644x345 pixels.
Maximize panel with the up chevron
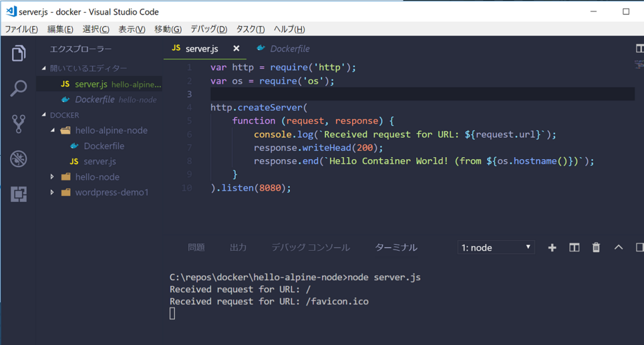click(x=619, y=248)
